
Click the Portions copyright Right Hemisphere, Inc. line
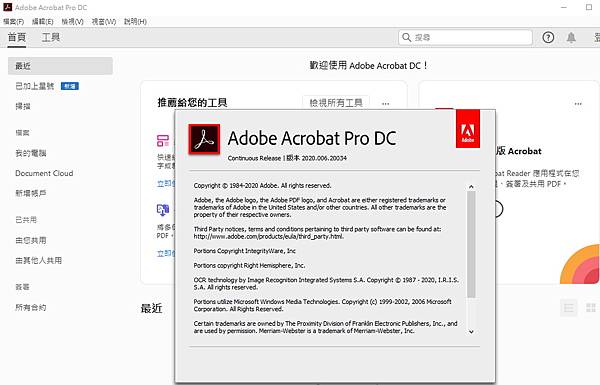tap(249, 266)
